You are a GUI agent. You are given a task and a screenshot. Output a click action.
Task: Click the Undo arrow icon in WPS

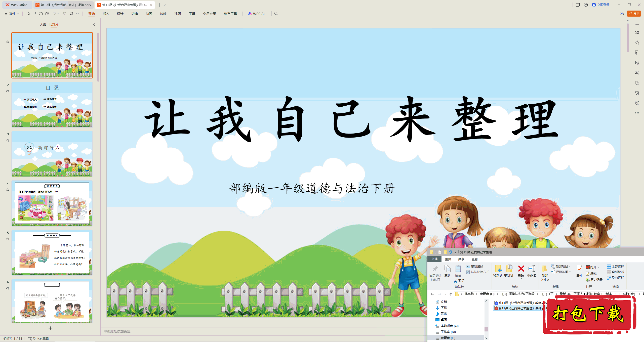[54, 14]
